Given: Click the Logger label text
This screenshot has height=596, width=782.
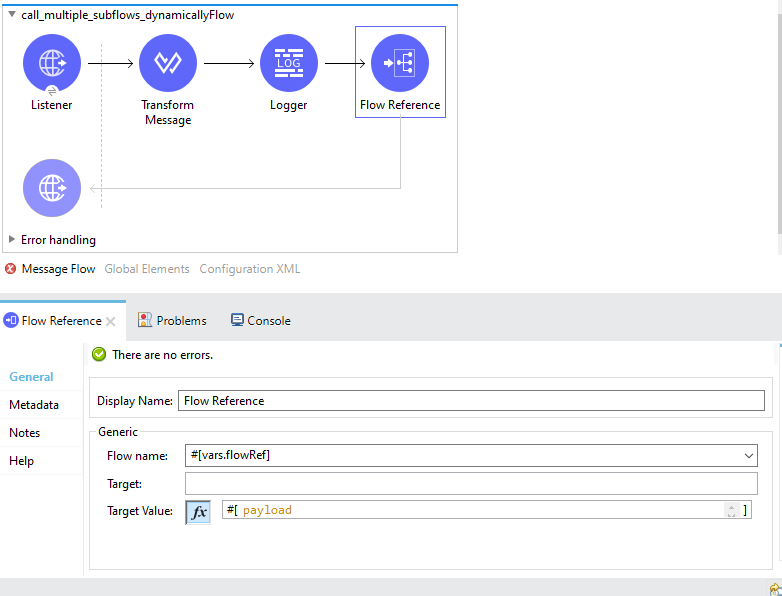Looking at the screenshot, I should (x=289, y=105).
